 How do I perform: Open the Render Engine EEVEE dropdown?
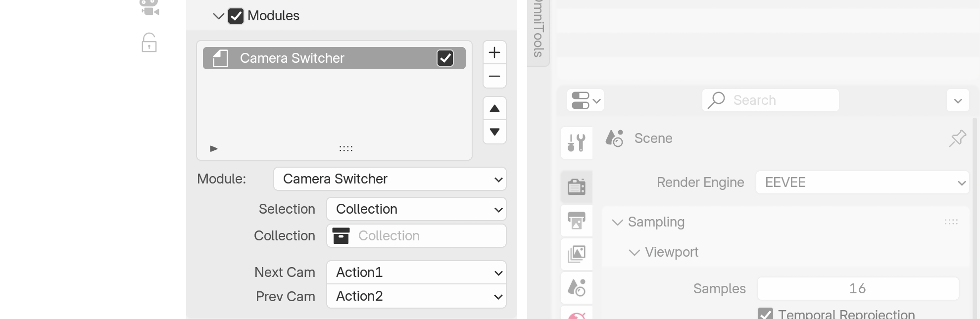tap(862, 182)
